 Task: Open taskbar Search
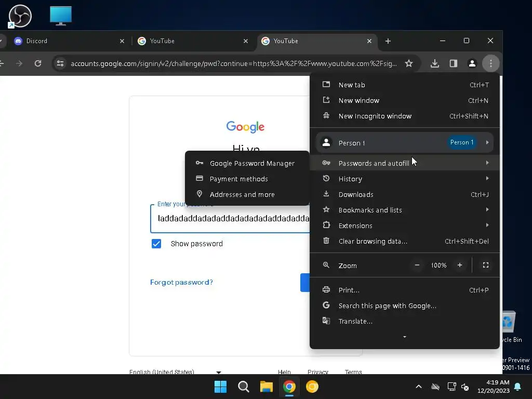[243, 387]
